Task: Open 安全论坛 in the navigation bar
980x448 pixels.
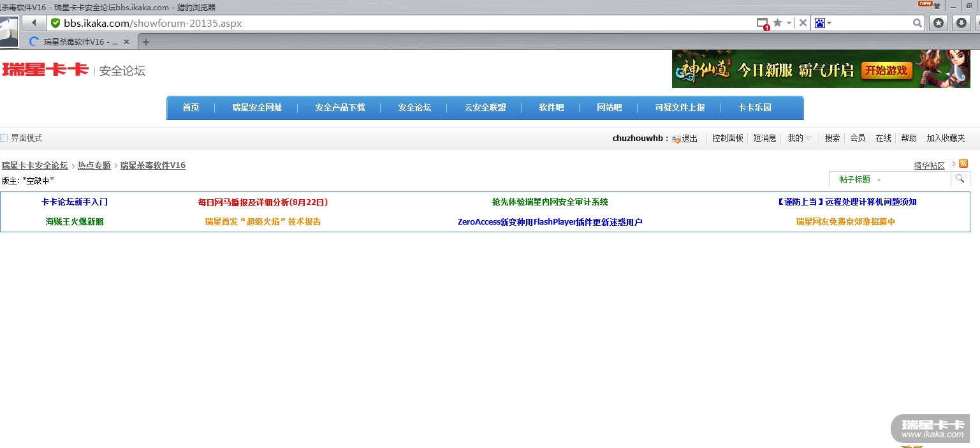Action: point(414,107)
